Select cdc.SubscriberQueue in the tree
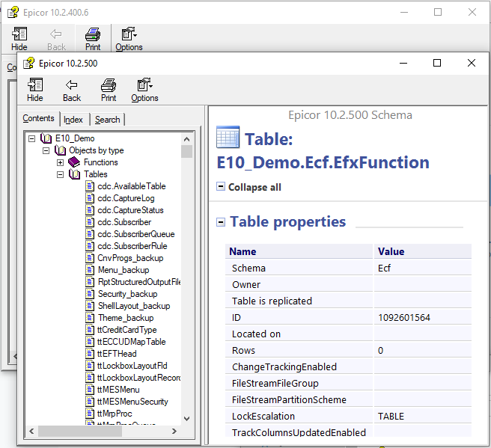This screenshot has width=491, height=448. (136, 234)
